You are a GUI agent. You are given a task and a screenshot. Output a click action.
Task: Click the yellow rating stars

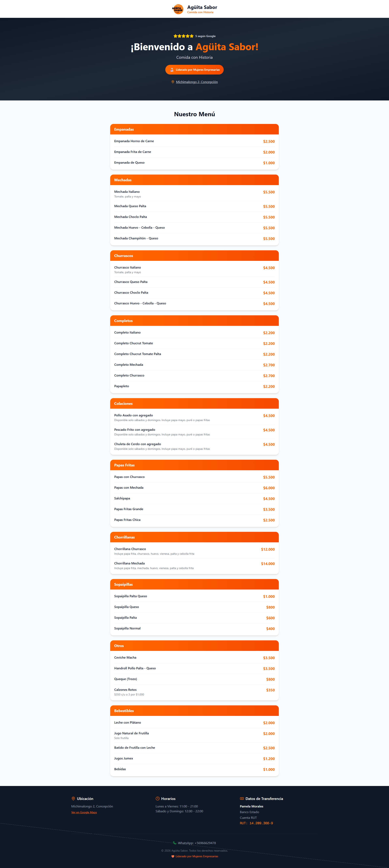[x=183, y=36]
